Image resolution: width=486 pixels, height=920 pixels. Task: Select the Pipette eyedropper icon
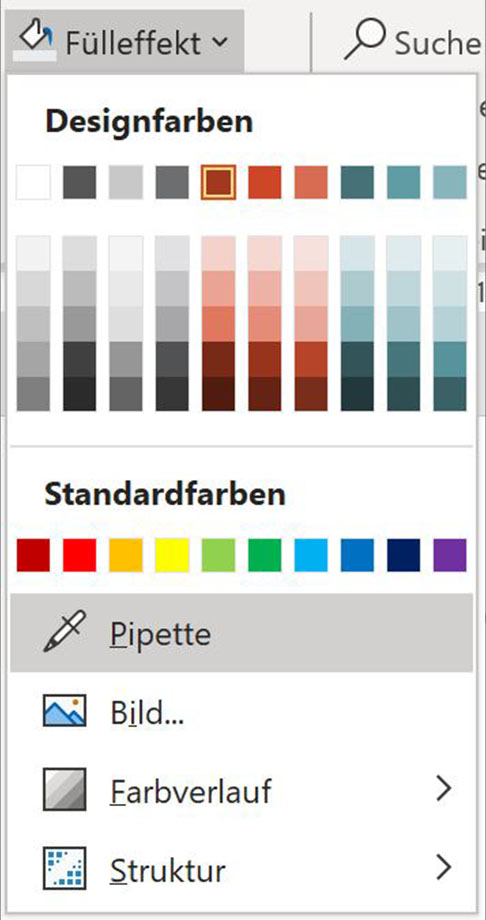(65, 631)
